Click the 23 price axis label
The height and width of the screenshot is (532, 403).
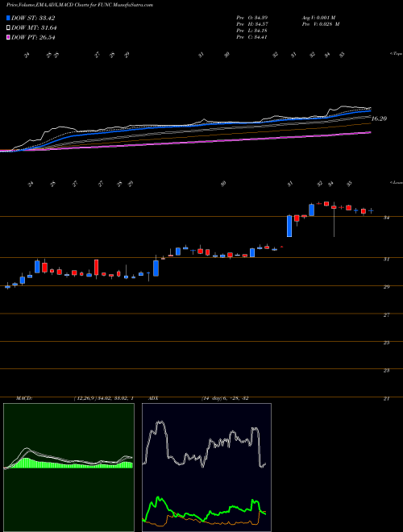pos(386,371)
